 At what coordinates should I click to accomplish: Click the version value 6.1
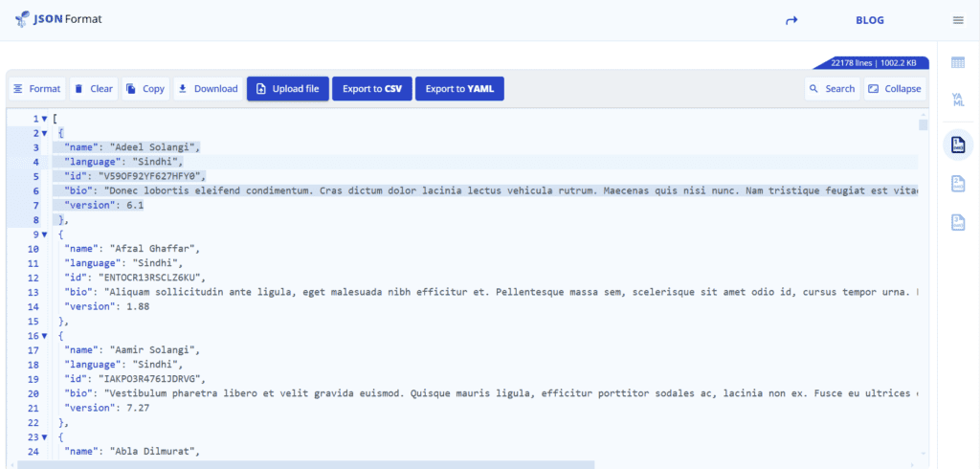pos(136,205)
